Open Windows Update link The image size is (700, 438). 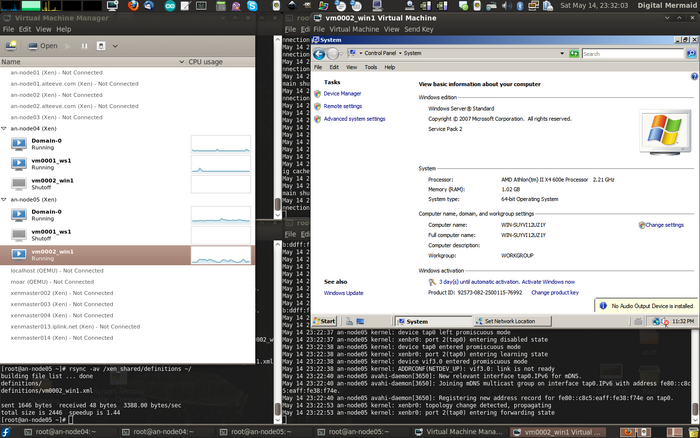pyautogui.click(x=343, y=293)
